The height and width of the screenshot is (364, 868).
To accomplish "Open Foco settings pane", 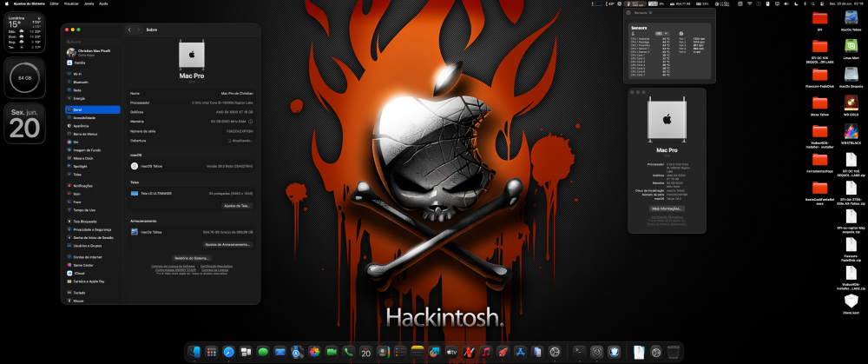I will tap(93, 202).
